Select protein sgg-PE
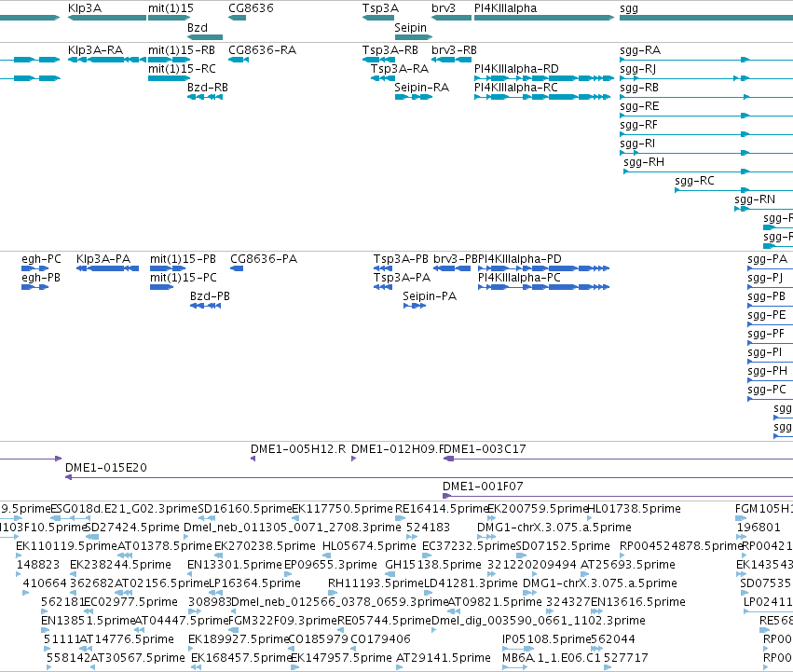This screenshot has height=672, width=793. (771, 325)
